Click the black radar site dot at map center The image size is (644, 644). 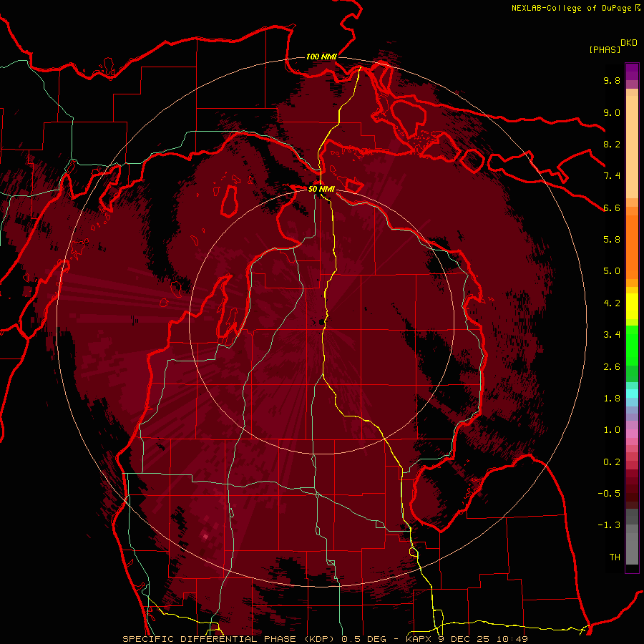tap(321, 322)
